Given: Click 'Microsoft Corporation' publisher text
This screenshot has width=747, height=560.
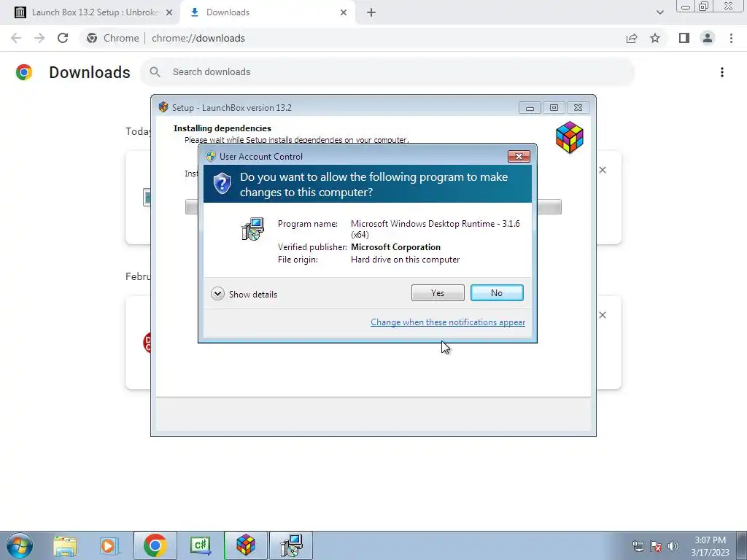Looking at the screenshot, I should [395, 247].
